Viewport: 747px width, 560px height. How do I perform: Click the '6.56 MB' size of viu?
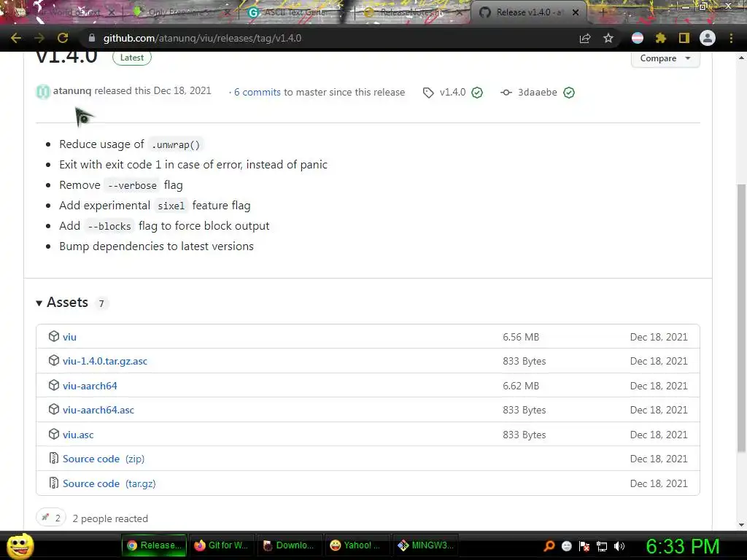coord(521,337)
